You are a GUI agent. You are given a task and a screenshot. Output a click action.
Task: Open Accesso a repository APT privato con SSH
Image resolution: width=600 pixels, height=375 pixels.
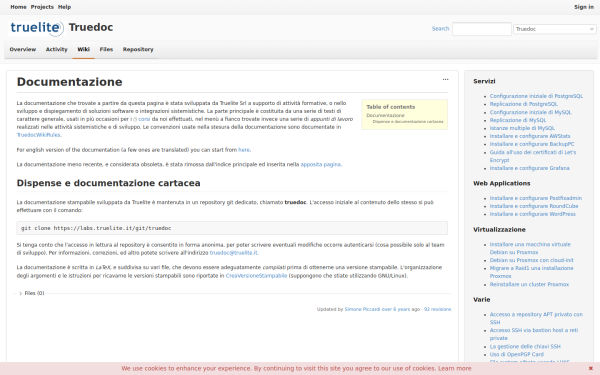pyautogui.click(x=536, y=318)
